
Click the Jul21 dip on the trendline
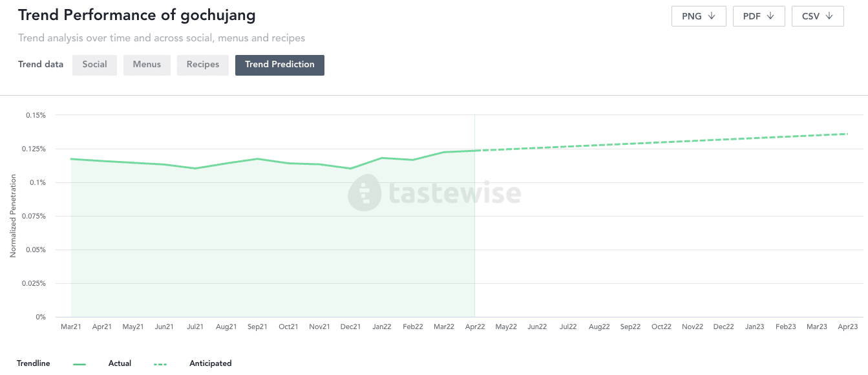(x=195, y=168)
